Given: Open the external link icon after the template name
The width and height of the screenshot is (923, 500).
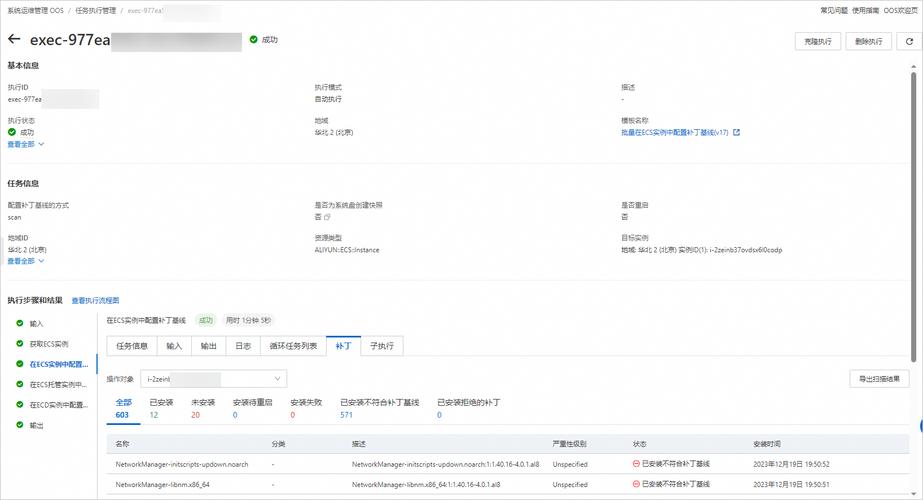Looking at the screenshot, I should coord(736,133).
